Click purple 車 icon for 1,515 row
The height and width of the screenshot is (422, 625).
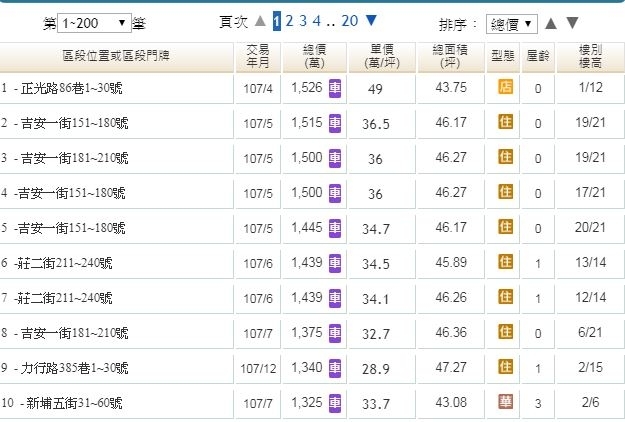click(x=334, y=122)
